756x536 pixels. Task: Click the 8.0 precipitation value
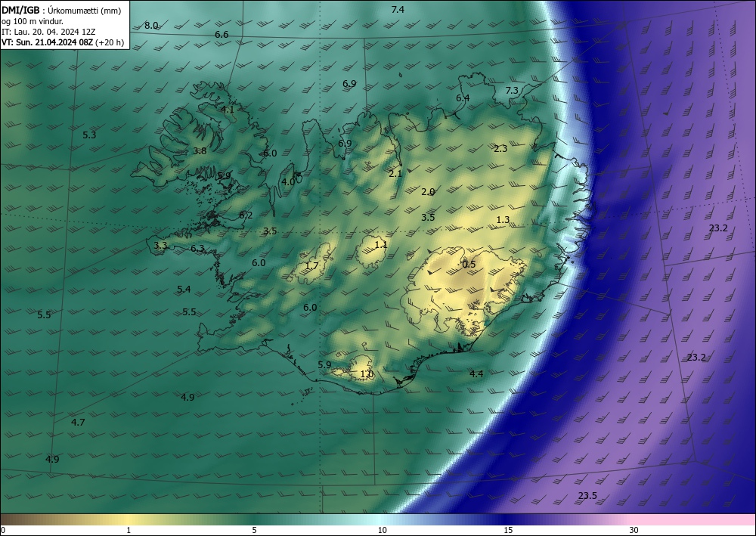point(151,26)
